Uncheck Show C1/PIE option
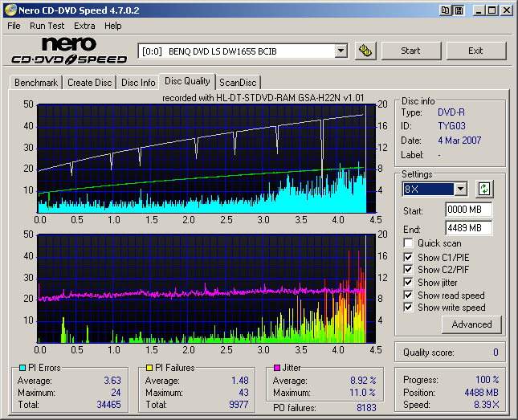 (x=409, y=257)
